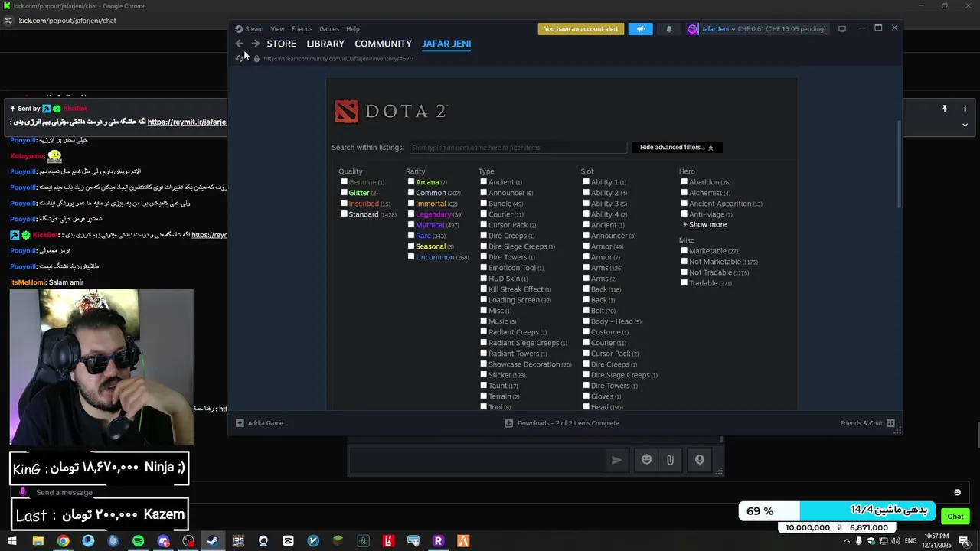This screenshot has width=980, height=551.
Task: Open the JAFAR JENI profile tab
Action: coord(446,44)
